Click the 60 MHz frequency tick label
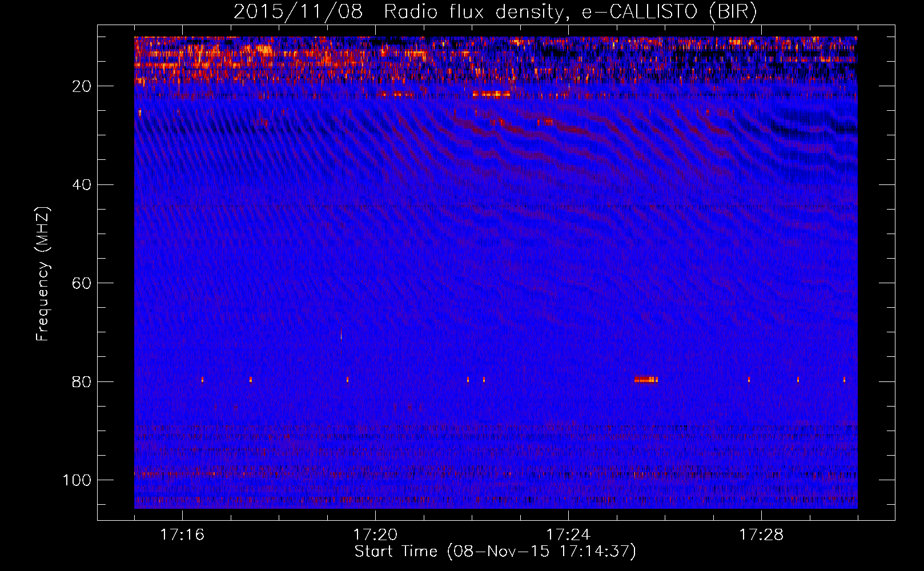Screen dimensions: 924x571 (82, 283)
